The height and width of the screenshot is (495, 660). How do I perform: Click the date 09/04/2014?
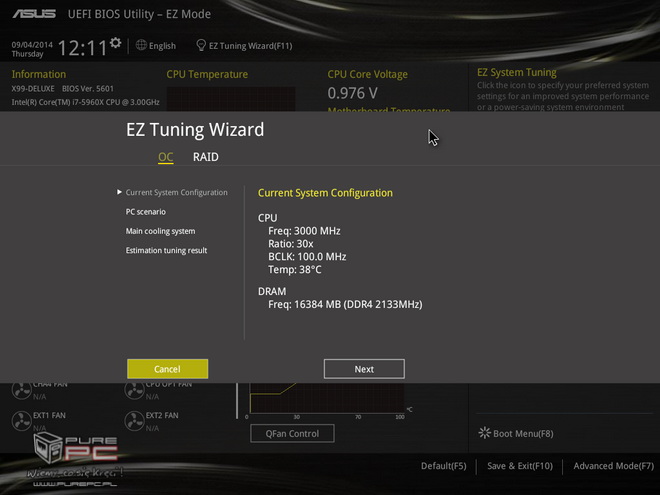32,45
